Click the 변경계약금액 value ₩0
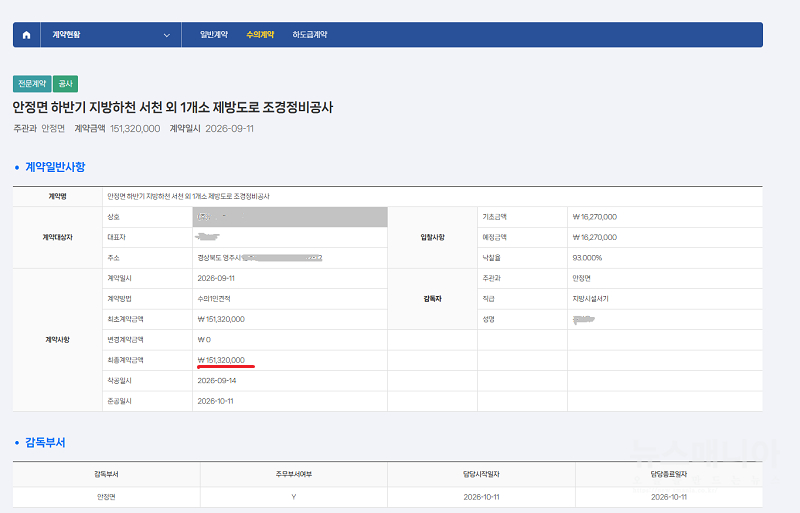This screenshot has width=800, height=513. coord(204,339)
